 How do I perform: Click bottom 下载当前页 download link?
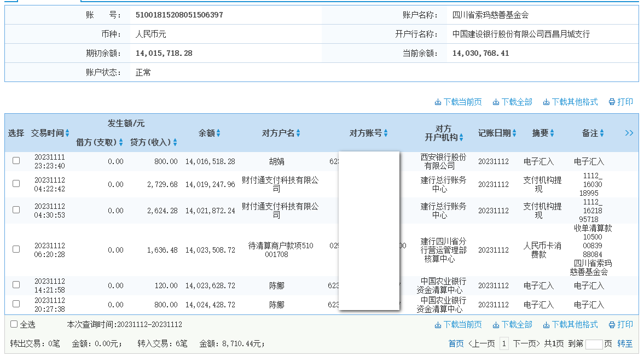[459, 324]
